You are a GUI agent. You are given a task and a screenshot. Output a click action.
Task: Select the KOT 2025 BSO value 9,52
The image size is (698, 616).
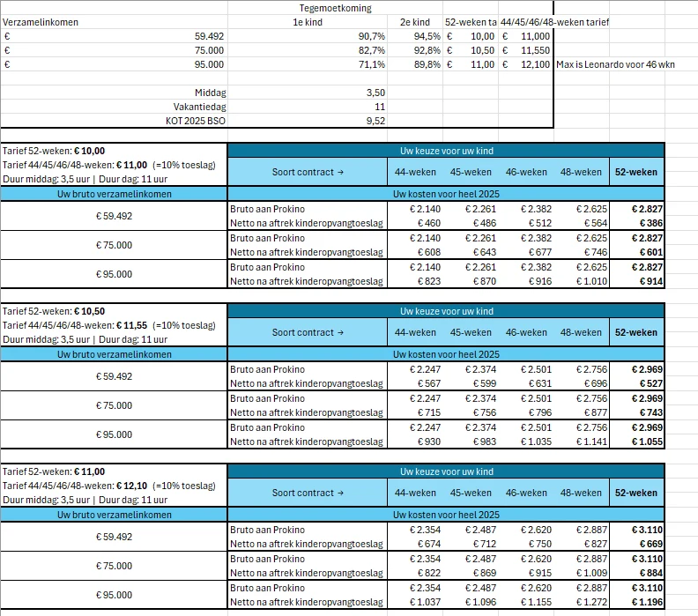tap(308, 121)
